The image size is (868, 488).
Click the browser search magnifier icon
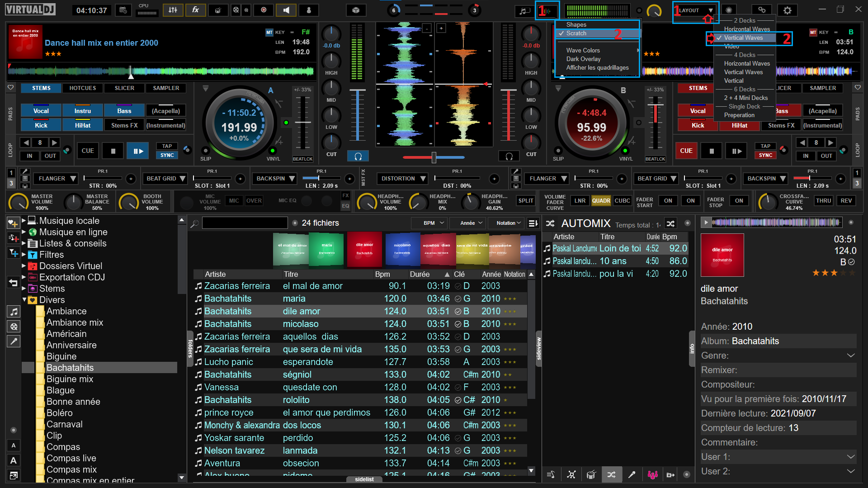pyautogui.click(x=194, y=223)
